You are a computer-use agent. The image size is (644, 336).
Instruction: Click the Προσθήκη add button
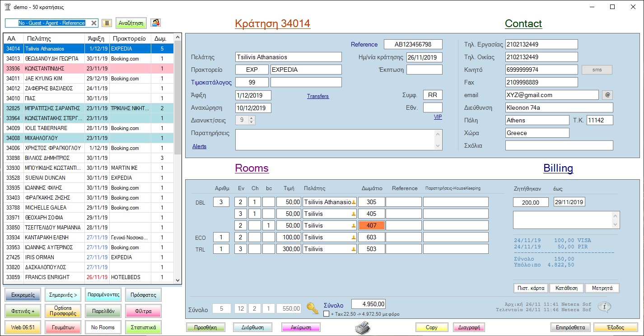[x=205, y=327]
